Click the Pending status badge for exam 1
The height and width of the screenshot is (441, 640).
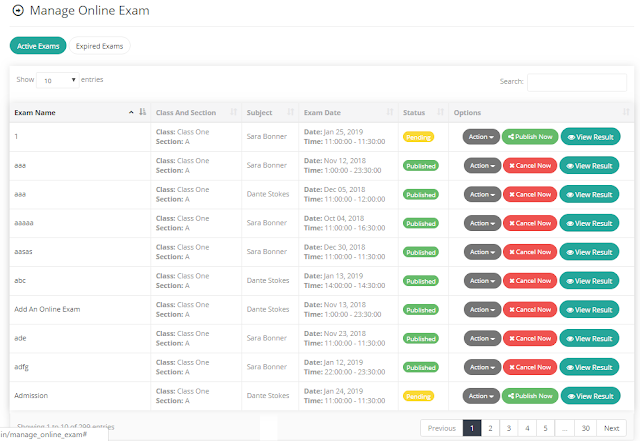click(418, 137)
